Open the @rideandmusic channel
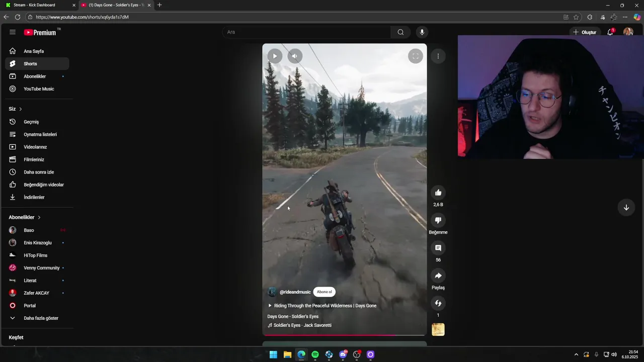 point(295,292)
